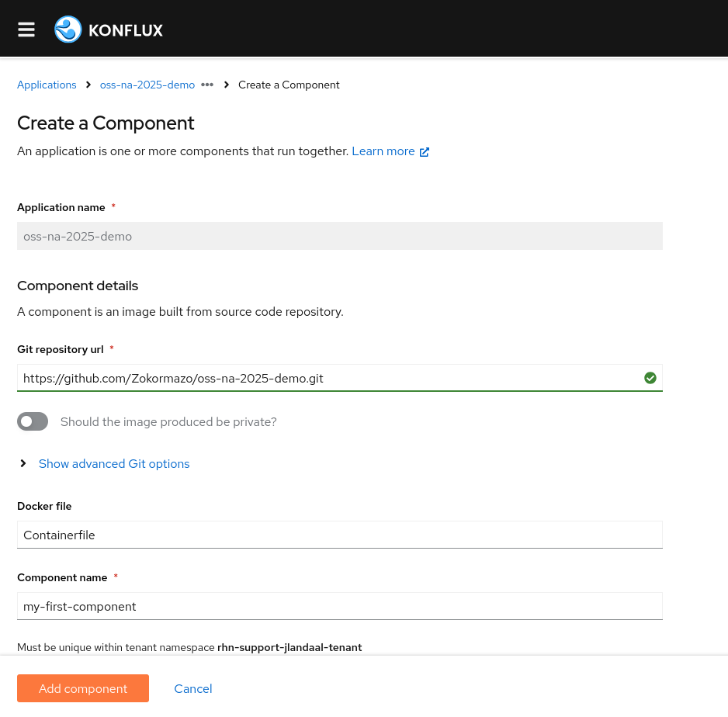Screen dimensions: 728x717
Task: Click the Add component button
Action: (82, 688)
